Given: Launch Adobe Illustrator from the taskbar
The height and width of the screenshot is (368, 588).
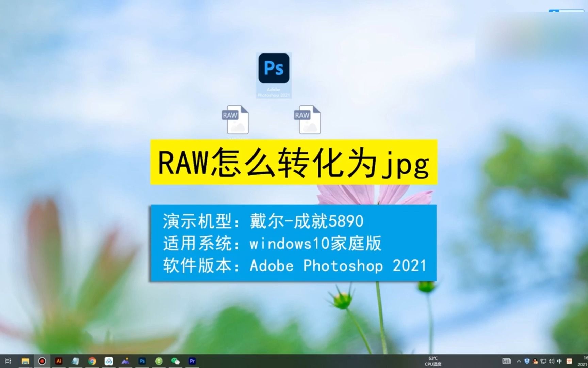Looking at the screenshot, I should click(x=59, y=361).
